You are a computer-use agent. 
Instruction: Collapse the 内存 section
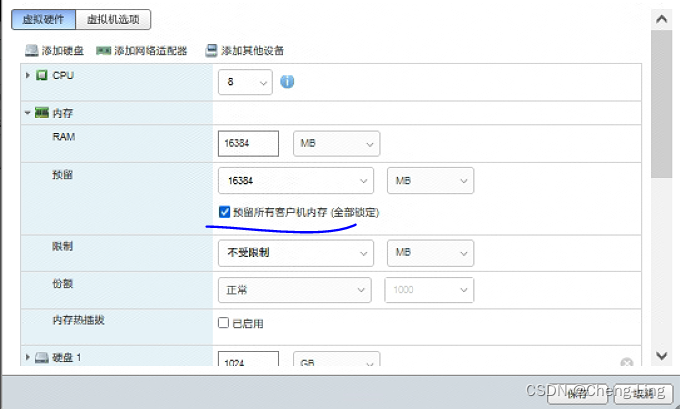click(27, 113)
